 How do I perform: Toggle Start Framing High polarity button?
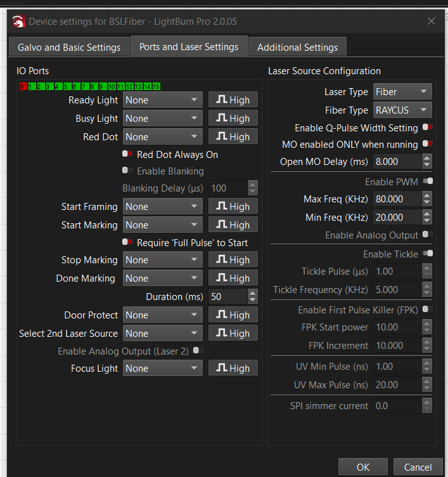pos(233,207)
